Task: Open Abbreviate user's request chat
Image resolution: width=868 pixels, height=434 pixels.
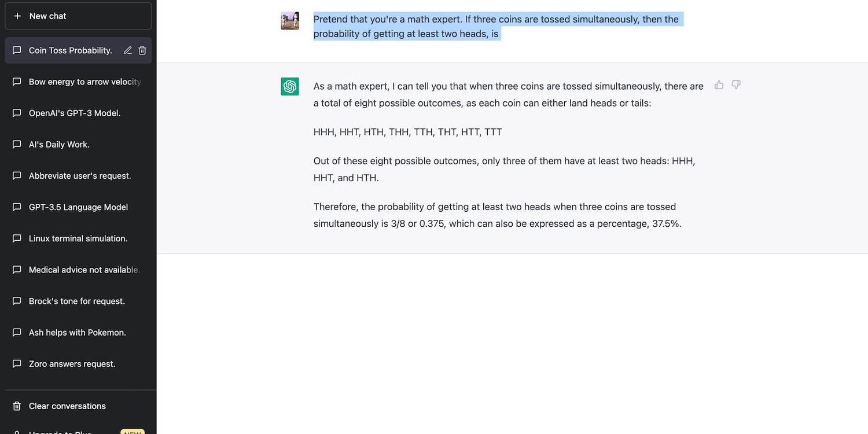Action: (80, 175)
